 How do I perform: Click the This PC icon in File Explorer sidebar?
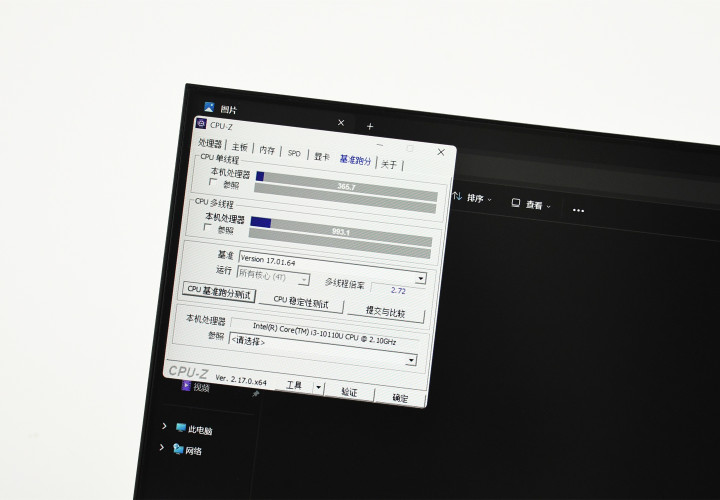[x=181, y=428]
